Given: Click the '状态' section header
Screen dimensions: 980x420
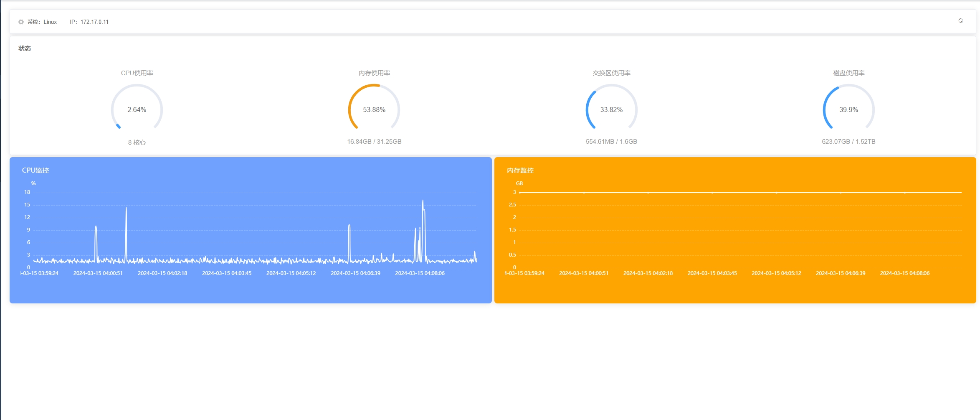Looking at the screenshot, I should point(25,48).
